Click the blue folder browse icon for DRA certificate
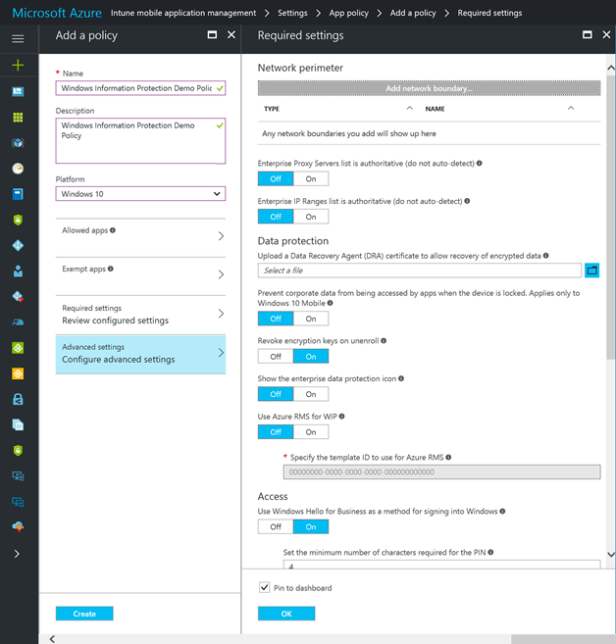 (591, 270)
